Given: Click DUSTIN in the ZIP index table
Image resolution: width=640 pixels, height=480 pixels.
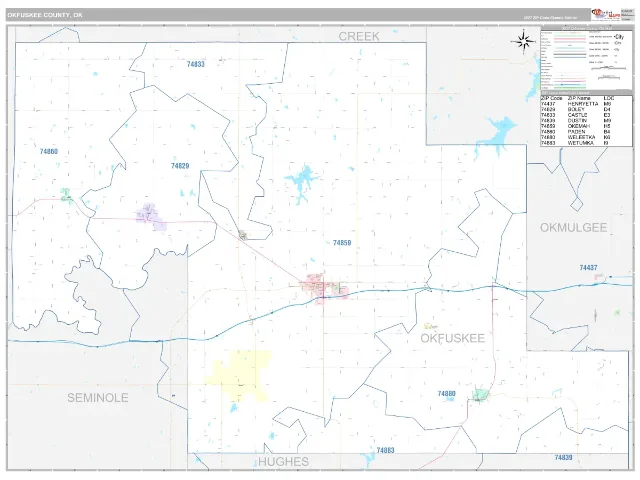Looking at the screenshot, I should (x=577, y=121).
